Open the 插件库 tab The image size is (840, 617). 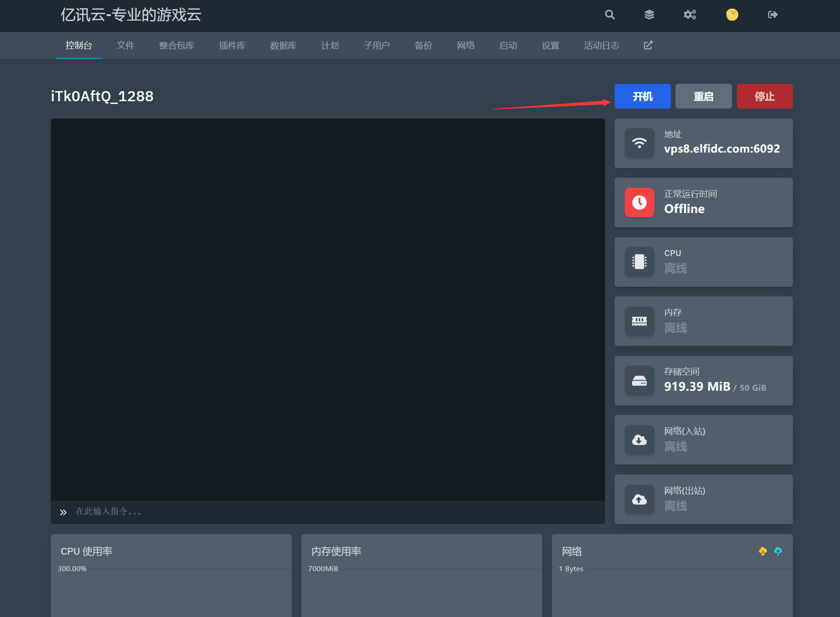pos(232,45)
